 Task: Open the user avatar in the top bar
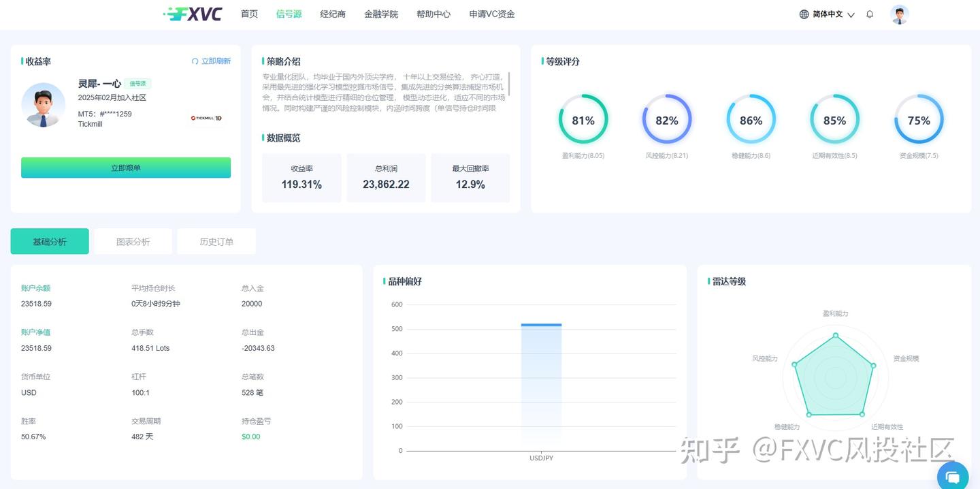pyautogui.click(x=900, y=14)
